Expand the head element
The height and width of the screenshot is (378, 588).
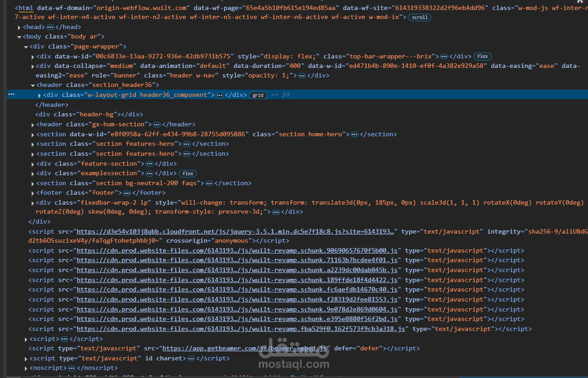tap(19, 28)
